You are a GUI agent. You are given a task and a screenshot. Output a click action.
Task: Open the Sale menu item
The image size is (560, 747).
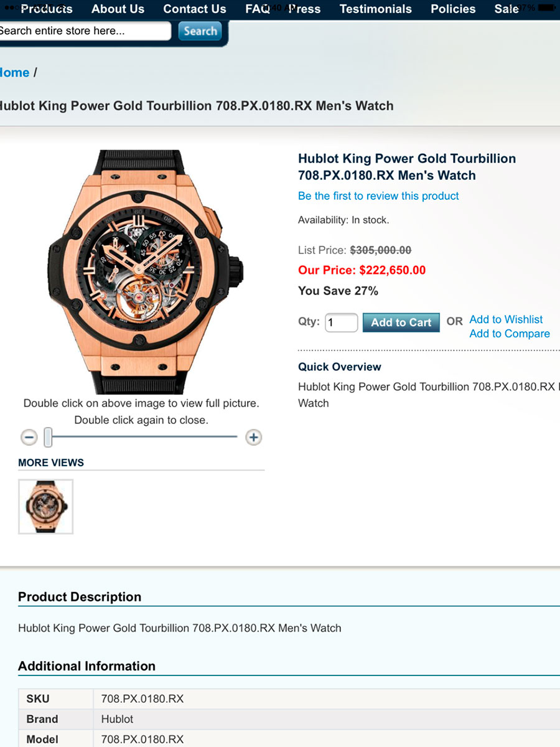(x=506, y=9)
